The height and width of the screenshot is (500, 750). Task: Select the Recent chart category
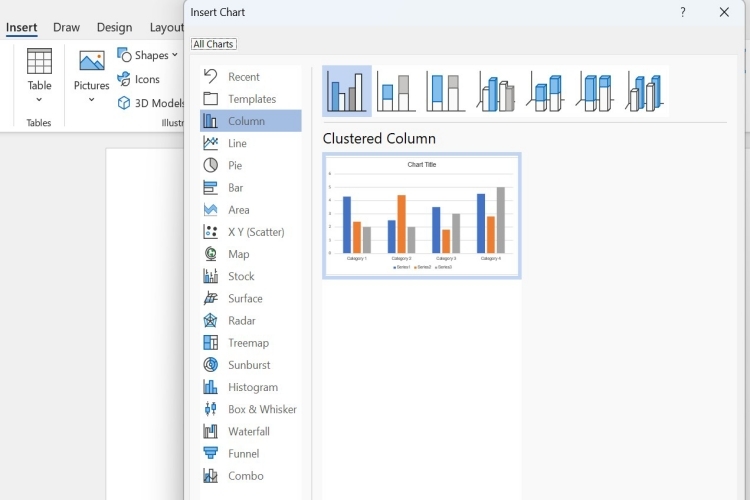tap(251, 77)
